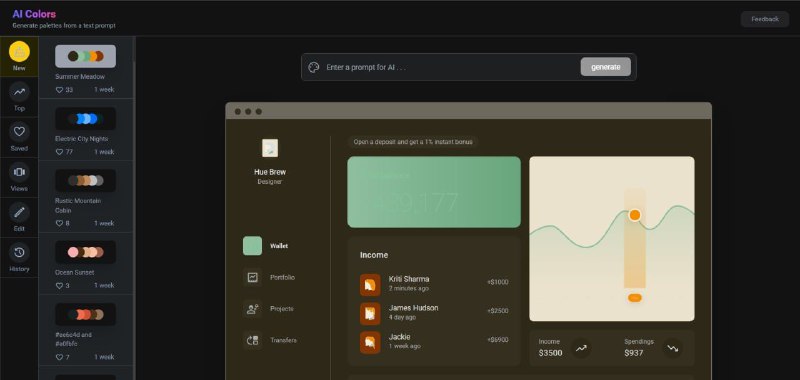Click the orange pill below chart bar
This screenshot has height=380, width=800.
(635, 298)
